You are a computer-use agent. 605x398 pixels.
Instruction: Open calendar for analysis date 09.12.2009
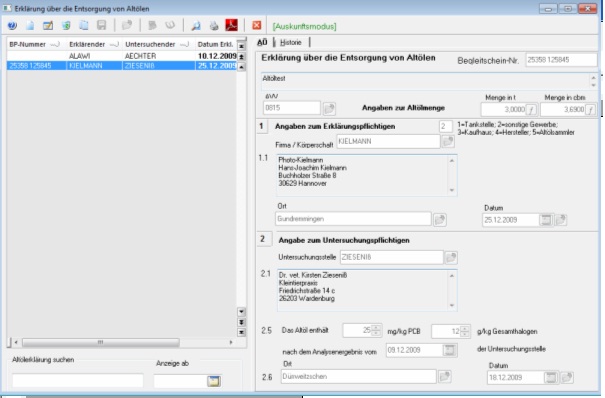[x=449, y=350]
